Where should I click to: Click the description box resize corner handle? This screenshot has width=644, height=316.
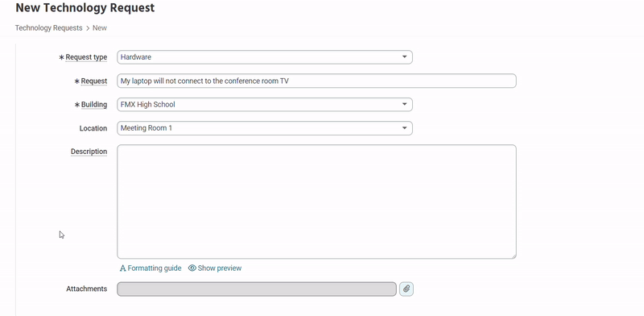514,256
